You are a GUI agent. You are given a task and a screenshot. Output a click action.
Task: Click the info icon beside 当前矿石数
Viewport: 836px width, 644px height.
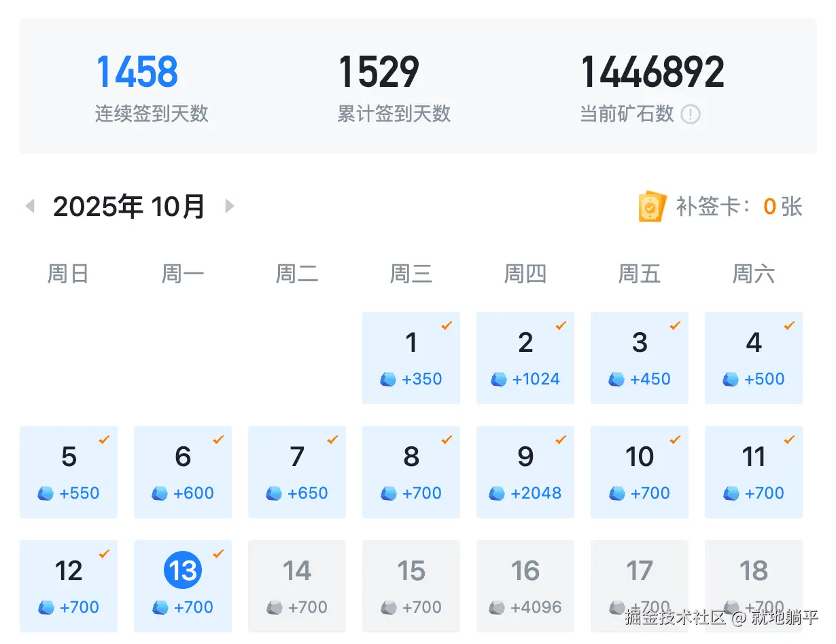click(x=691, y=114)
